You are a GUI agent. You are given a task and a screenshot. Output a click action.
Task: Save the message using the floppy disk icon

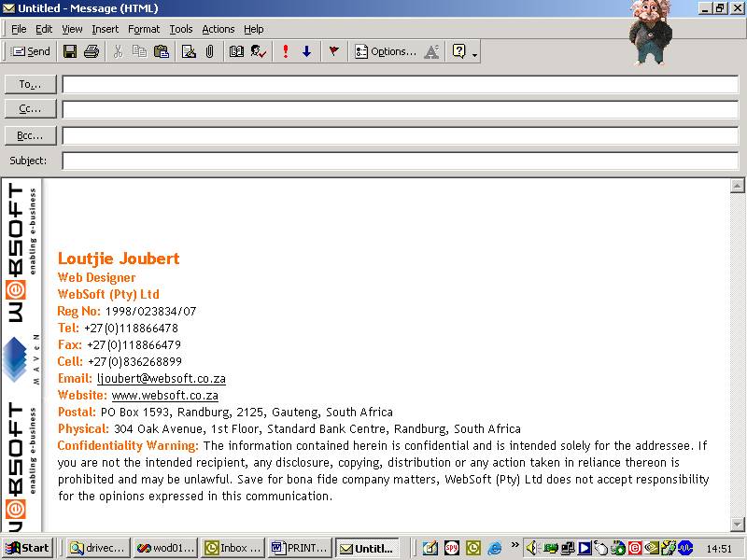pyautogui.click(x=70, y=51)
